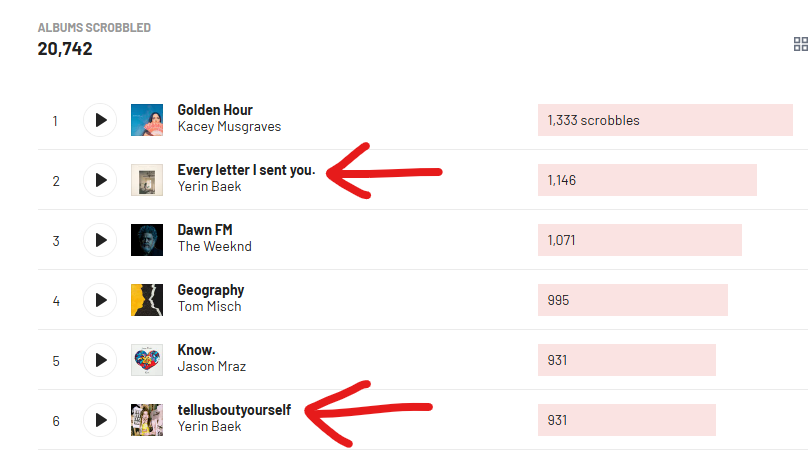Open Kacey Musgraves artist link

click(229, 127)
